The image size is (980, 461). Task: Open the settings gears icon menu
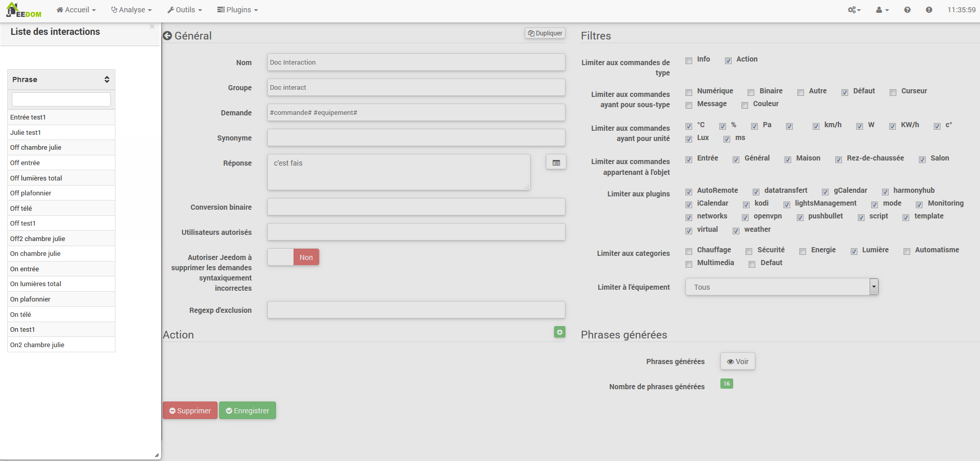[854, 10]
